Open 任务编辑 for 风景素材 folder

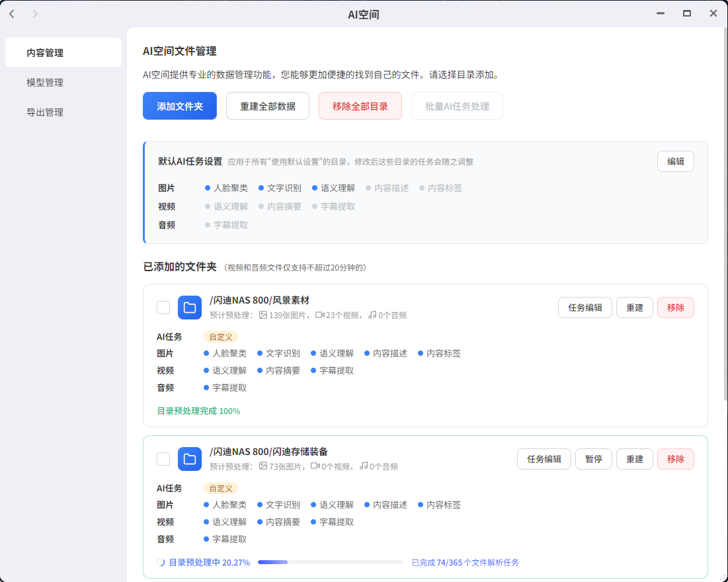(585, 308)
